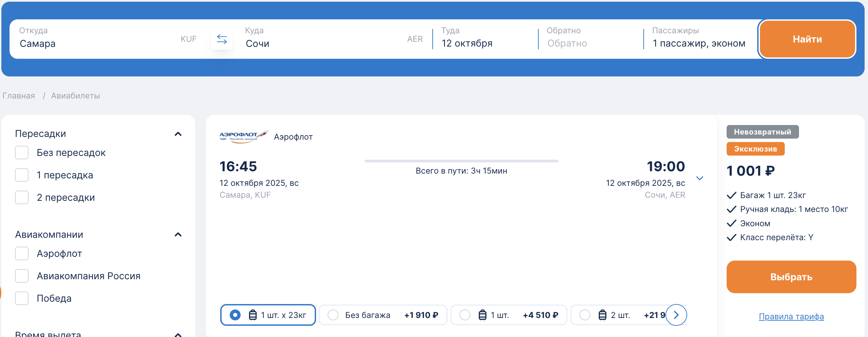868x337 pixels.
Task: Expand flight details chevron near 19:00
Action: (699, 178)
